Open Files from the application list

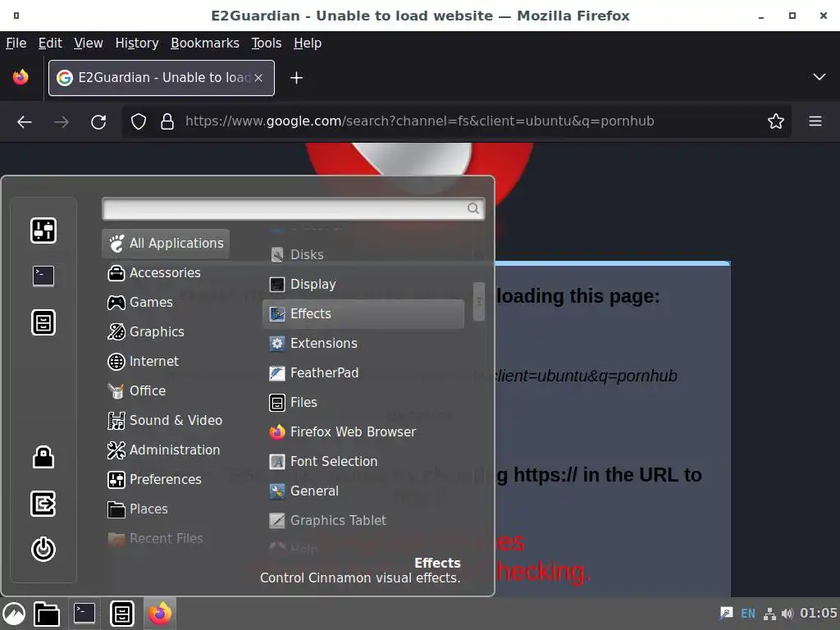click(363, 402)
